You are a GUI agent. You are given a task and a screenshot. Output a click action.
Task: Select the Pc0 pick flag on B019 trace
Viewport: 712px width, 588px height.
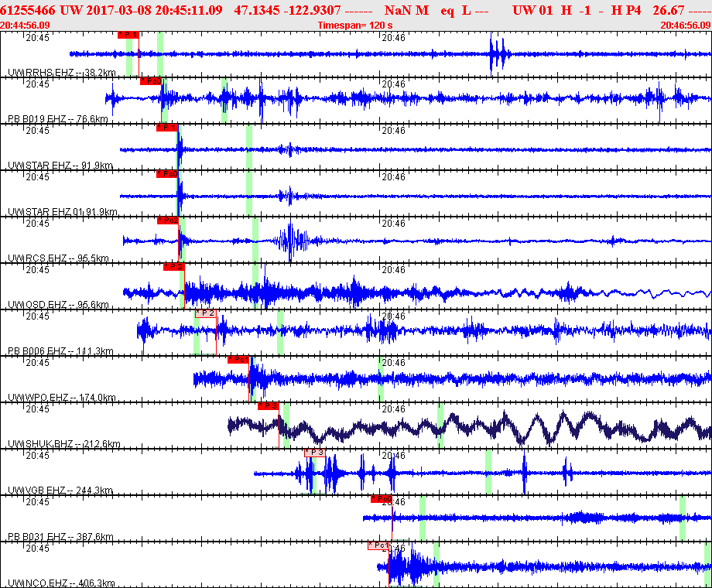[x=150, y=81]
